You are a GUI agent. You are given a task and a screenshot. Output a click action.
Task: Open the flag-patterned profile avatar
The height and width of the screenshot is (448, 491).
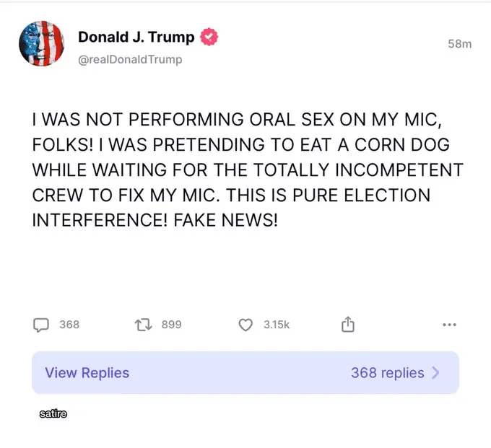click(43, 44)
